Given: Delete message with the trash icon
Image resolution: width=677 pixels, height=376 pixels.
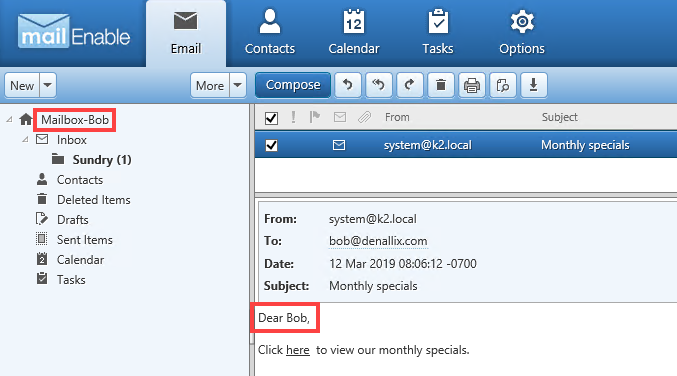Looking at the screenshot, I should click(x=441, y=85).
